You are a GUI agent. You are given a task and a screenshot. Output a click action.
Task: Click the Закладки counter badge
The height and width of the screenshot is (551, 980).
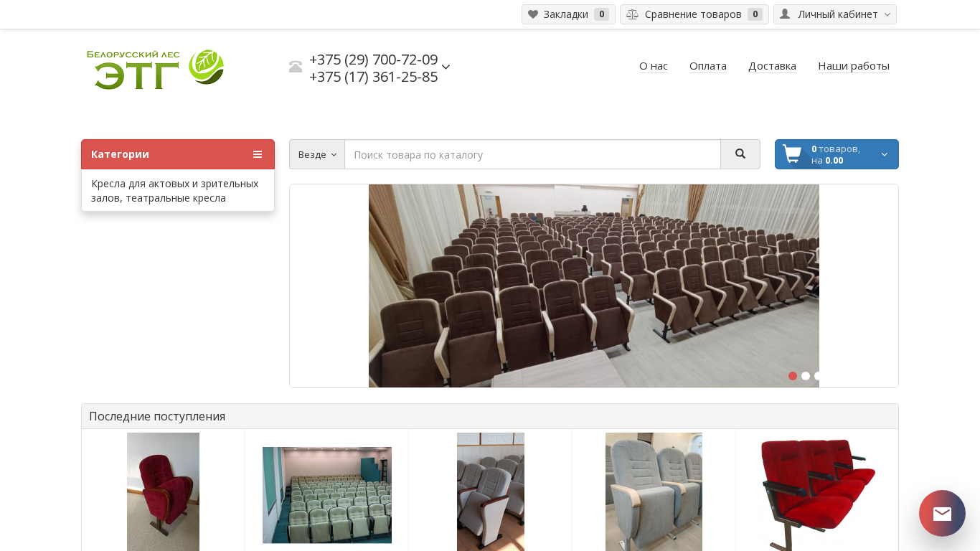[601, 14]
